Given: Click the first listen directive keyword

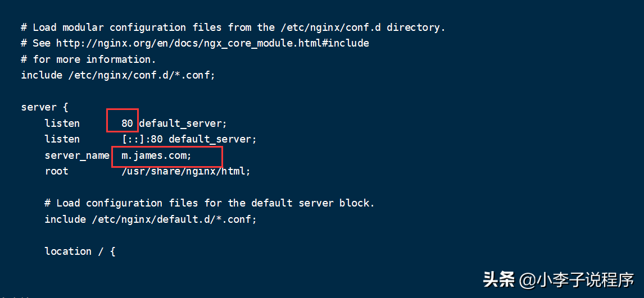Looking at the screenshot, I should 62,123.
